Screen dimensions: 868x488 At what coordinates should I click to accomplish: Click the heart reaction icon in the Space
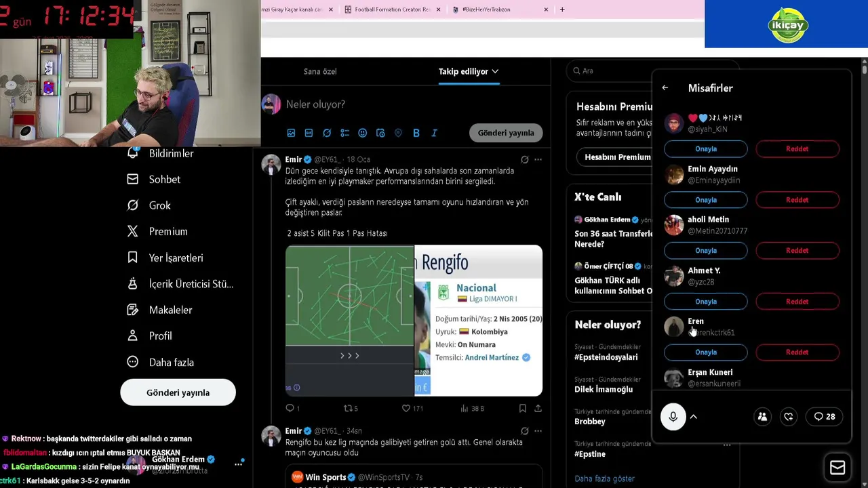pos(789,417)
